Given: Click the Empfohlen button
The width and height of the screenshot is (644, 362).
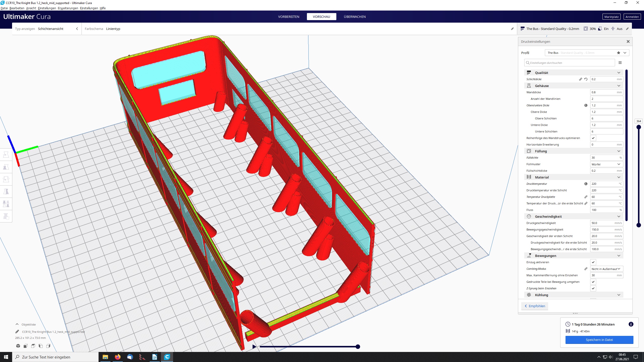Looking at the screenshot, I should coord(535,306).
